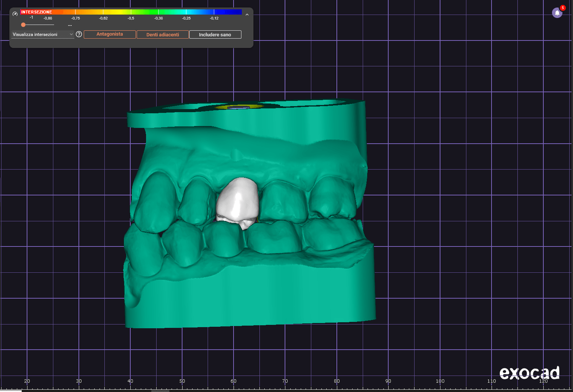Click the red INTERSEZIONE label on the scale
The width and height of the screenshot is (573, 392).
pos(36,12)
